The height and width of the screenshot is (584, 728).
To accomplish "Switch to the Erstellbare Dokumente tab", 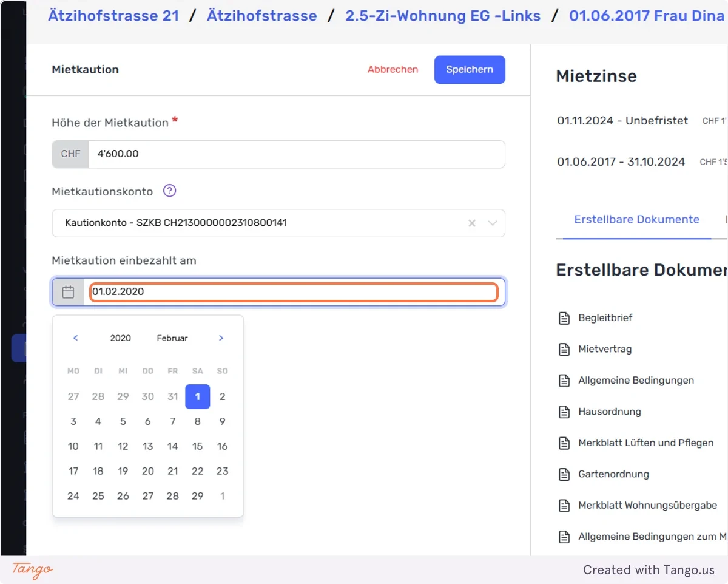I will [x=637, y=219].
